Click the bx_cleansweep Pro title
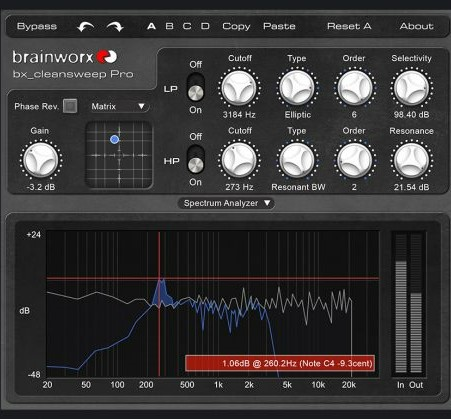This screenshot has width=451, height=419. click(x=73, y=74)
